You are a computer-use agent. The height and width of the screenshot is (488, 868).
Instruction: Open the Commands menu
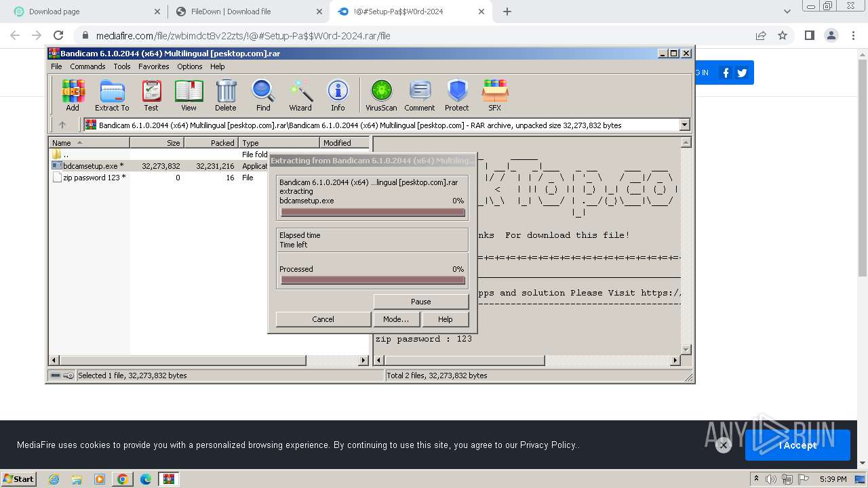[87, 66]
